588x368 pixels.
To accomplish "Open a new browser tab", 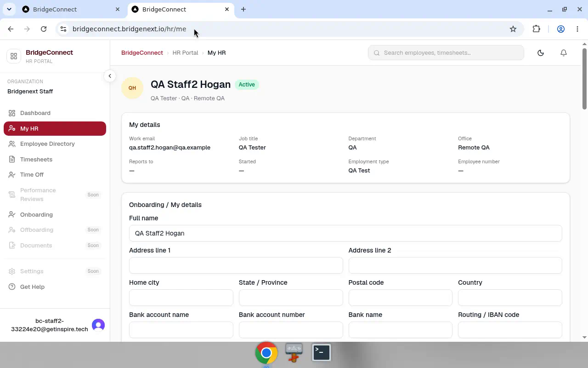I will (x=243, y=9).
